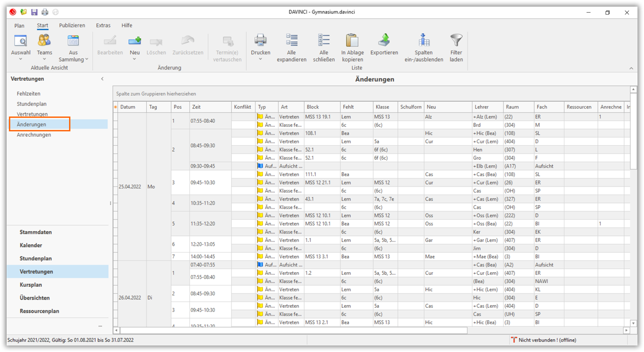Image resolution: width=644 pixels, height=352 pixels.
Task: Expand the Neu dropdown arrow
Action: coord(135,59)
